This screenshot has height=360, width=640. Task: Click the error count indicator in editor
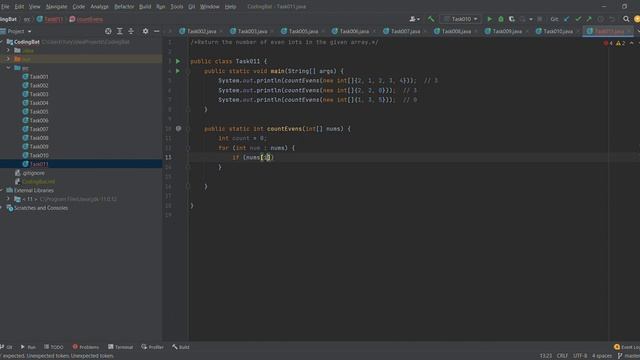(608, 43)
